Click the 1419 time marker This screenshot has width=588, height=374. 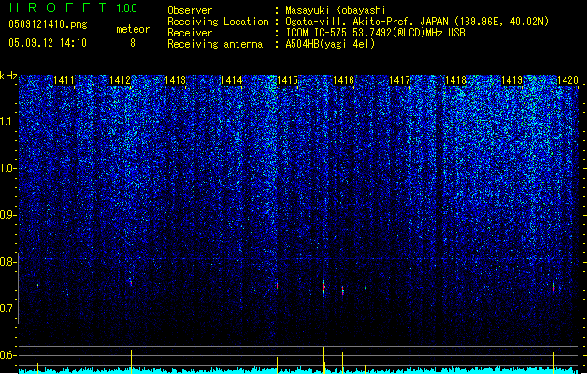click(512, 79)
